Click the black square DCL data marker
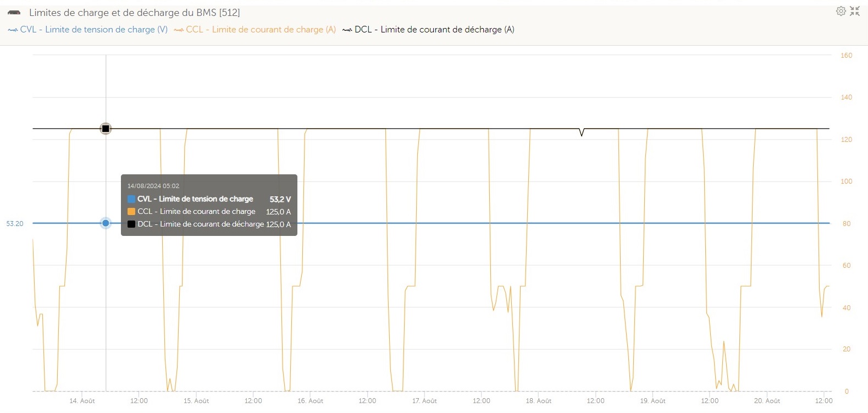 coord(106,129)
